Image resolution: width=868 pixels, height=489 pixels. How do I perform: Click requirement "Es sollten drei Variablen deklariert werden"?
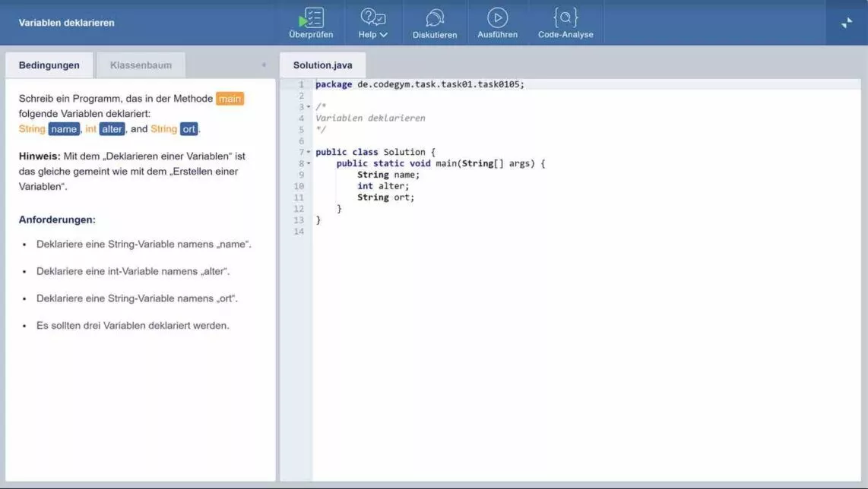click(x=133, y=325)
